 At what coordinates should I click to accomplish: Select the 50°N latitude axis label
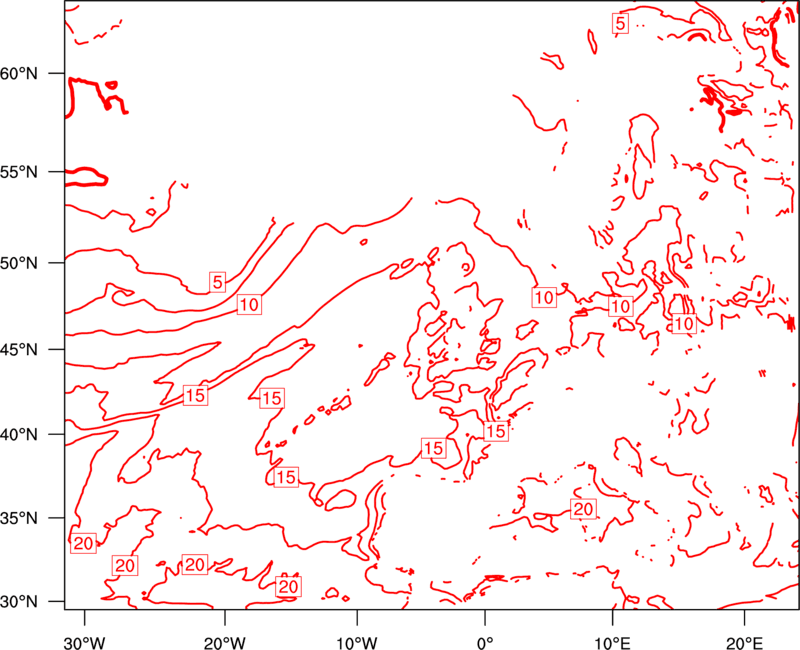point(19,263)
